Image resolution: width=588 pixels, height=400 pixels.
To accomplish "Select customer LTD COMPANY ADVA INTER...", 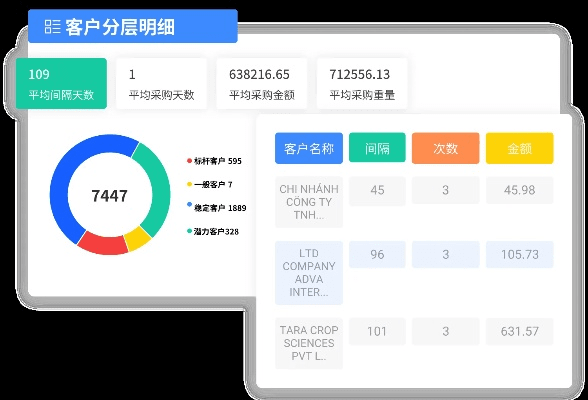I will pos(309,273).
